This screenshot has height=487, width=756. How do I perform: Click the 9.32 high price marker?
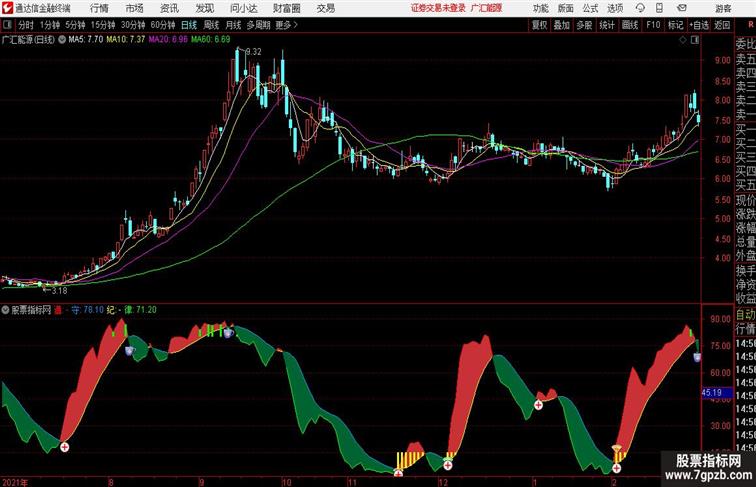coord(254,52)
